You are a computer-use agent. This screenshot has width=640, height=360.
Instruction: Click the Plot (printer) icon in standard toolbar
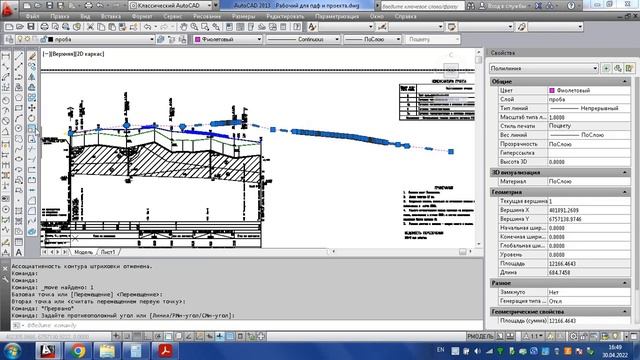pyautogui.click(x=44, y=27)
